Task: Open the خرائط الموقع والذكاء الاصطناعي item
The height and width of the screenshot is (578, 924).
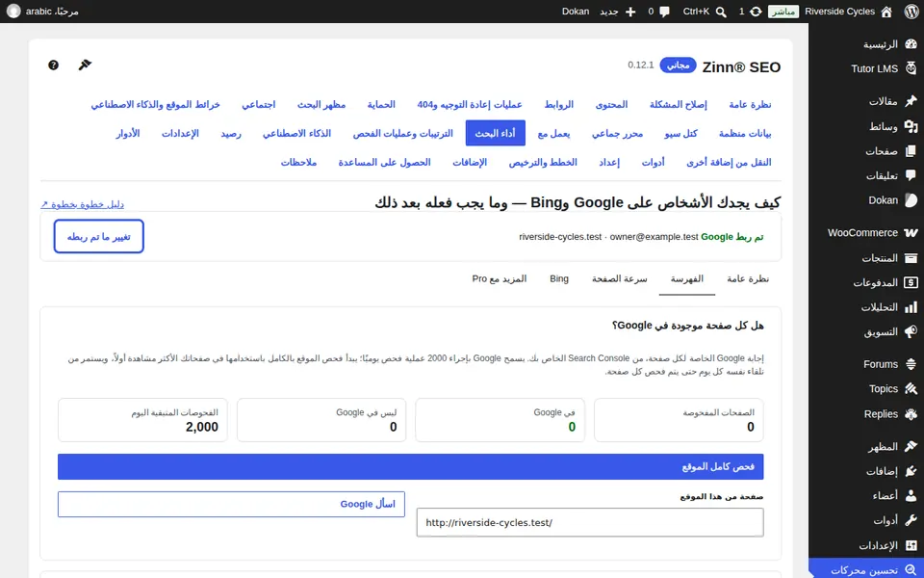Action: click(x=156, y=104)
